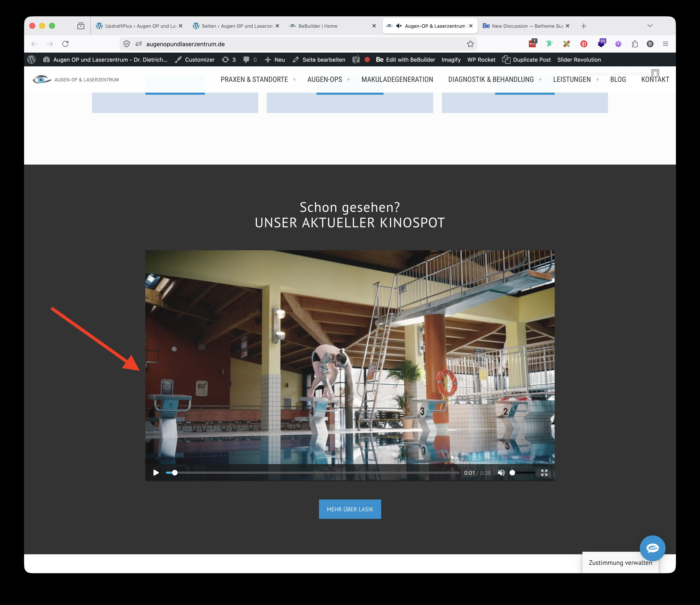Open the Firefox hamburger menu
The width and height of the screenshot is (700, 605).
pyautogui.click(x=666, y=44)
